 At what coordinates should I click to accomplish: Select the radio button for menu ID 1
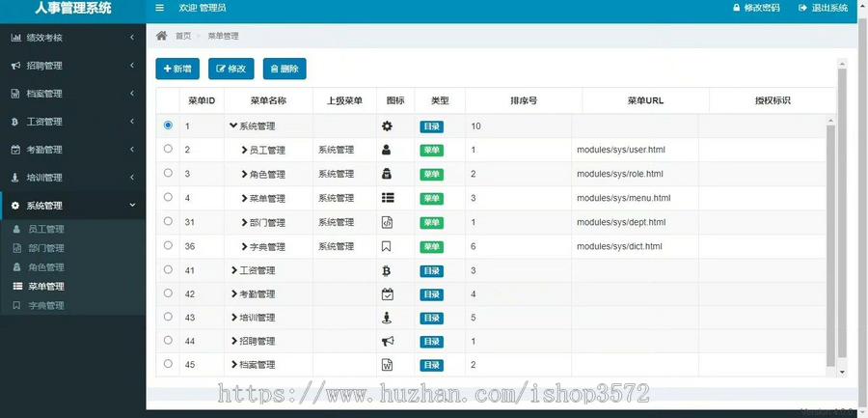point(168,125)
